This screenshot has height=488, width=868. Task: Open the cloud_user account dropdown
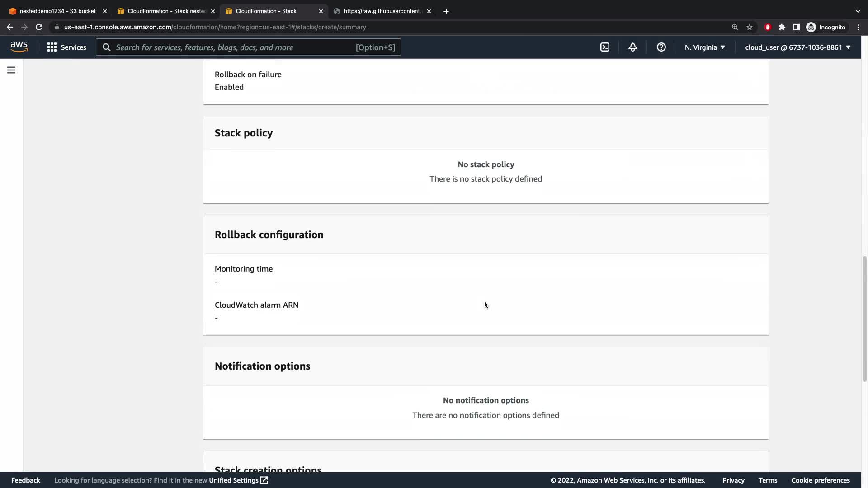(x=797, y=47)
